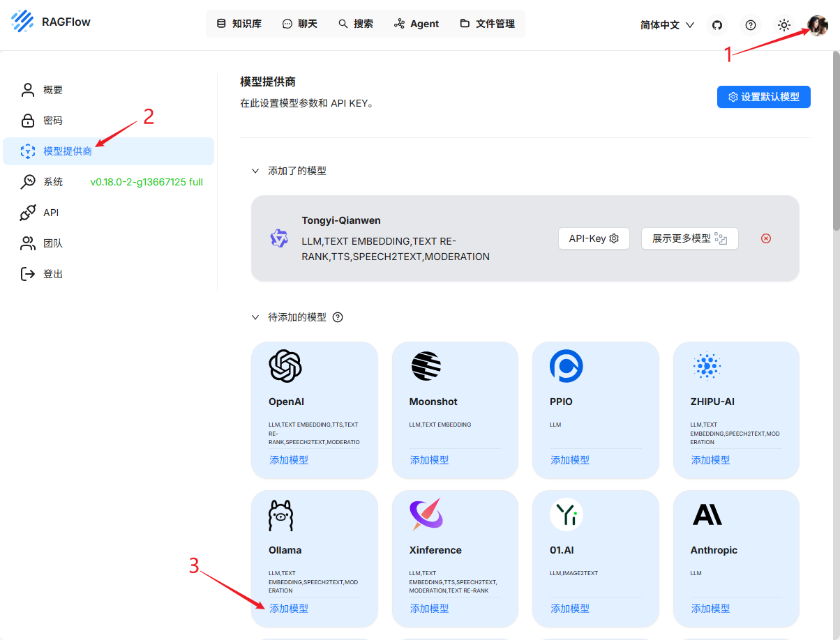Select 模型提供商 in the sidebar
The height and width of the screenshot is (640, 840).
coord(108,151)
